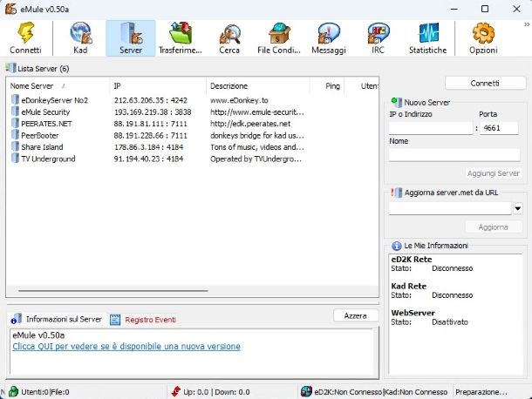Open the Trasferimenti transfers toolbar icon
Viewport: 532px width, 399px height.
[181, 33]
